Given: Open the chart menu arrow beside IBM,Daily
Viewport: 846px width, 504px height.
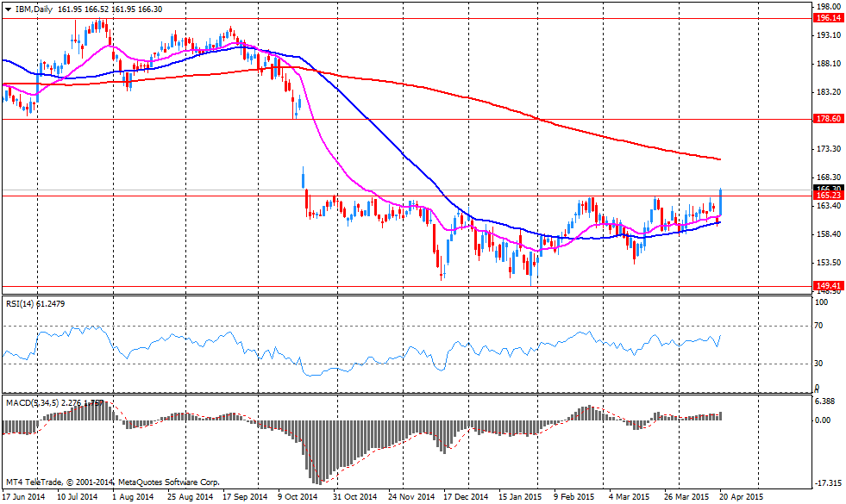Looking at the screenshot, I should click(8, 9).
